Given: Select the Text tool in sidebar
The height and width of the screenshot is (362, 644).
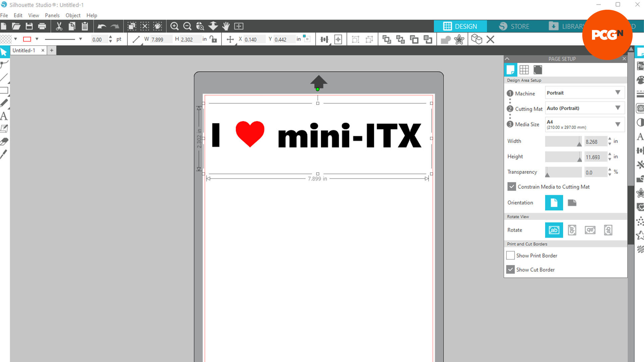Looking at the screenshot, I should pos(4,116).
